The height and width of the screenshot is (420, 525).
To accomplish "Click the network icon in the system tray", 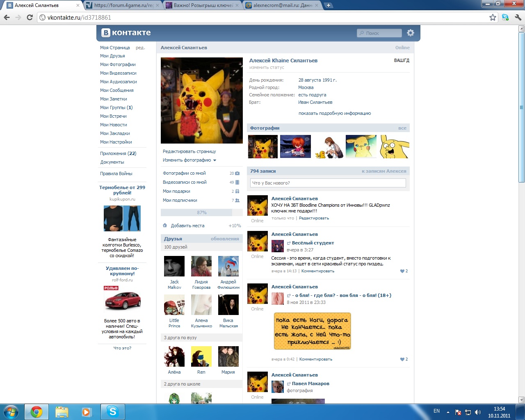I will point(468,412).
